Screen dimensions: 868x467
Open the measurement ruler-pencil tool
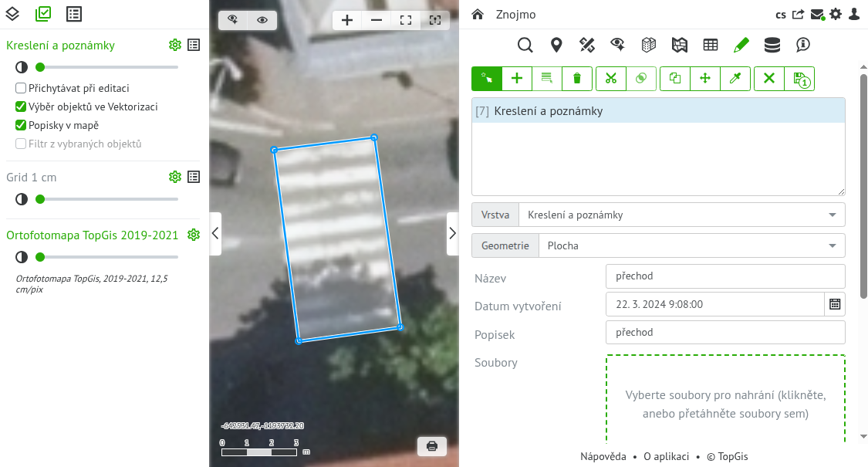[x=587, y=45]
